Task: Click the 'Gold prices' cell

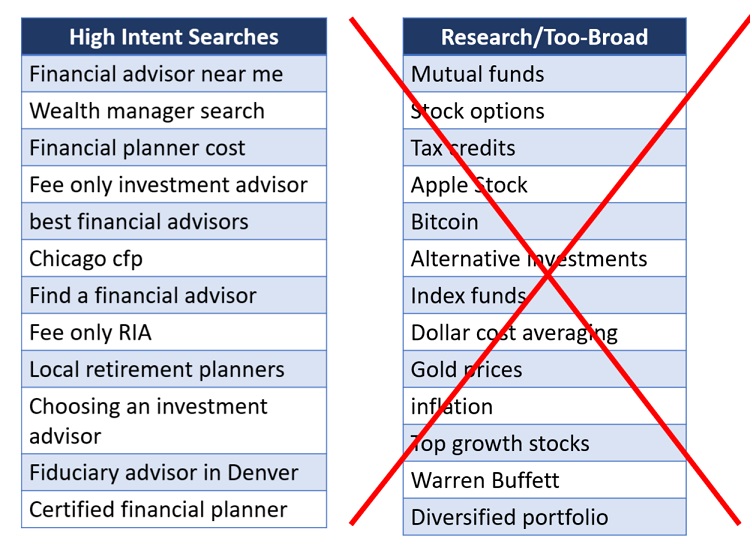Action: [x=466, y=370]
